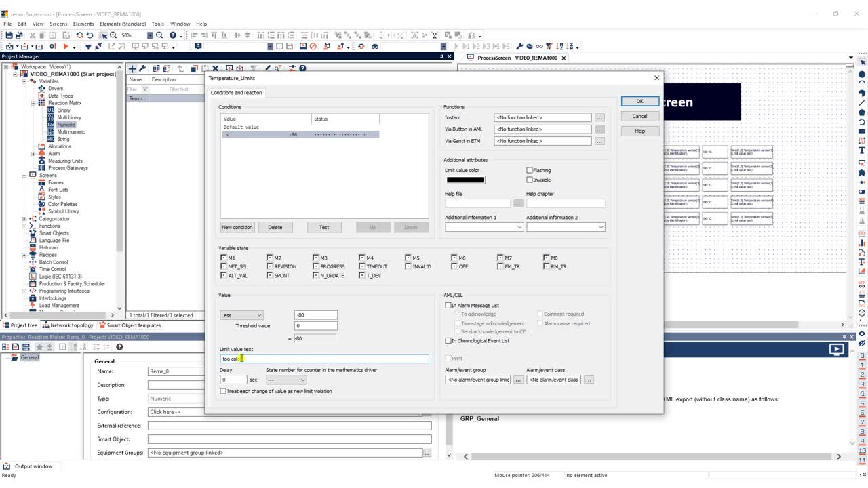Click the help question mark in list toolbar

point(302,68)
